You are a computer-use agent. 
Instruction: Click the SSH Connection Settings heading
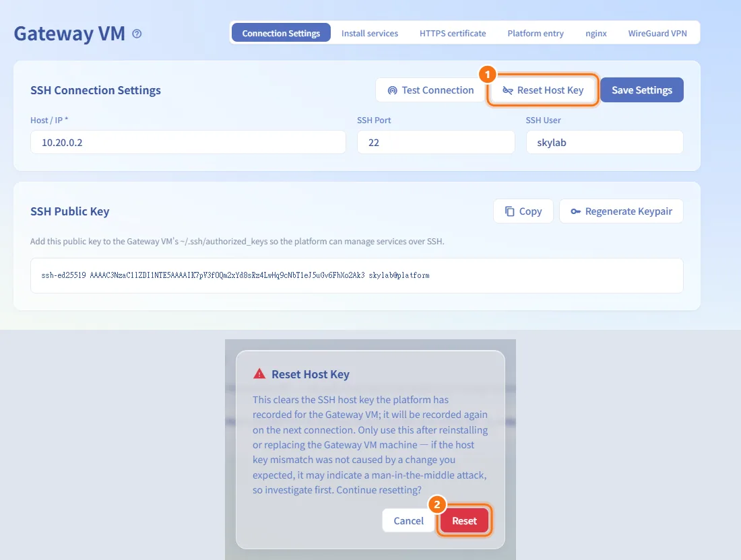click(96, 90)
